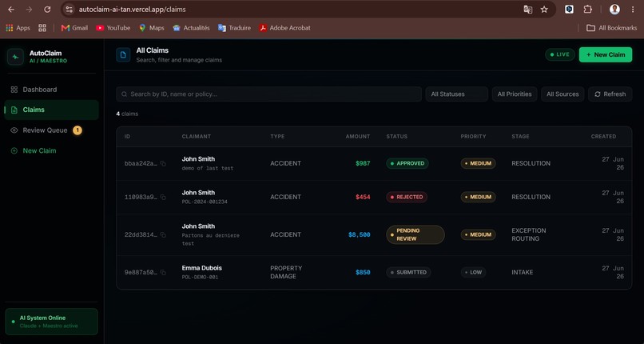
Task: Click the AI System Online status card
Action: pyautogui.click(x=51, y=322)
